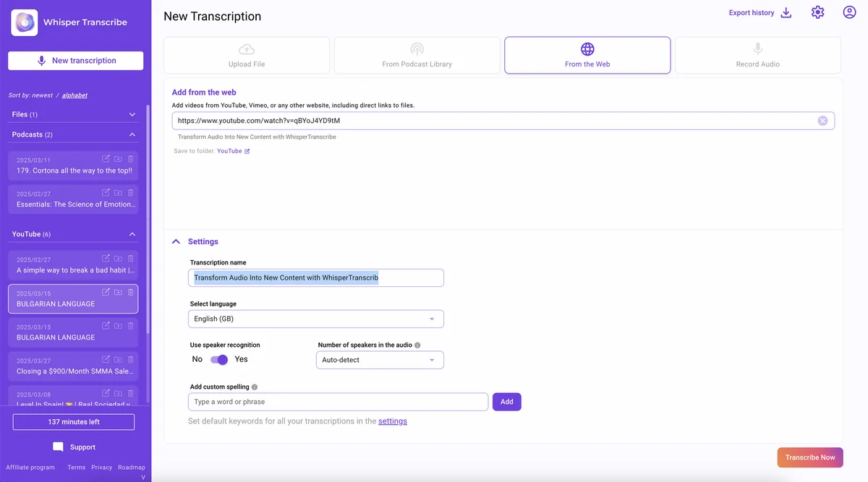Edit the highlighted BULGARIAN LANGUAGE item's name

click(106, 292)
